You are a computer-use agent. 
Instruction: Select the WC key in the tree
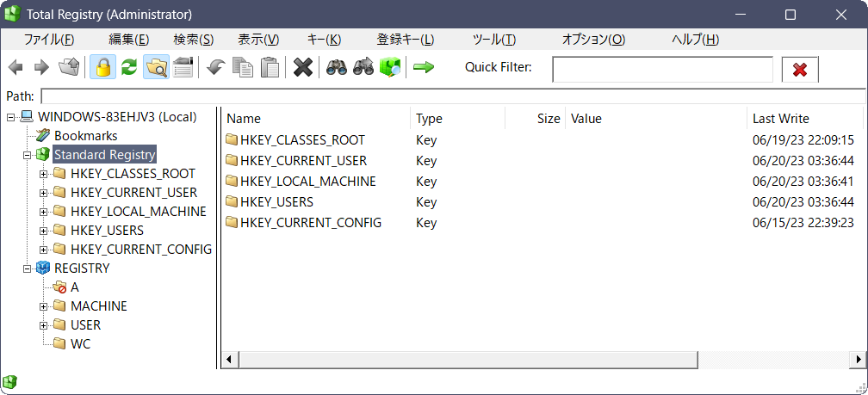tap(80, 343)
